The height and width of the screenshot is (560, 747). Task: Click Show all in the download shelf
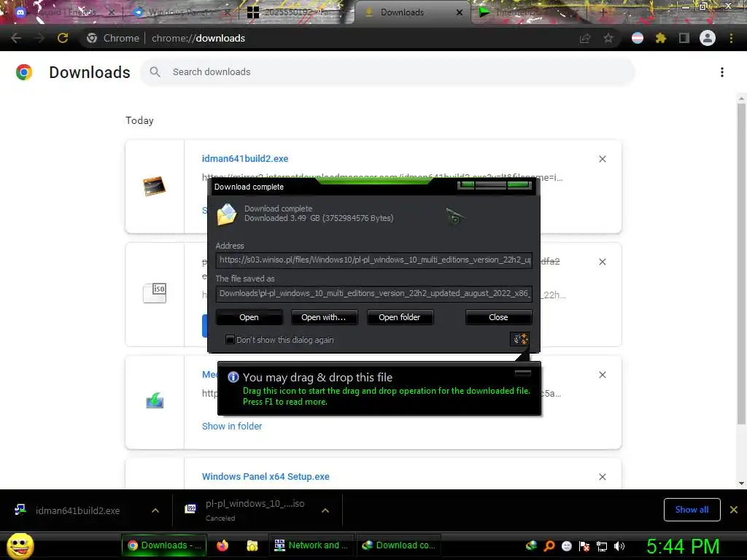[x=692, y=510]
